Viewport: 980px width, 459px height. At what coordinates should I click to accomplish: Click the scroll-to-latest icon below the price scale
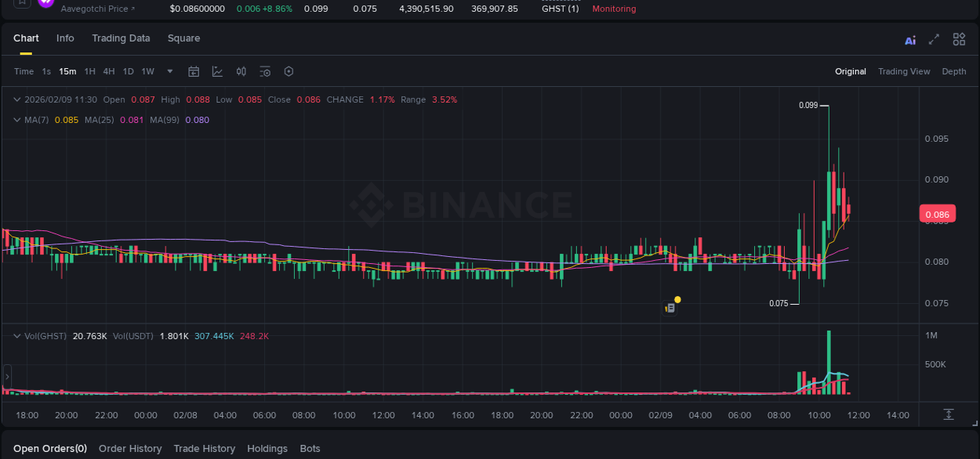[949, 415]
